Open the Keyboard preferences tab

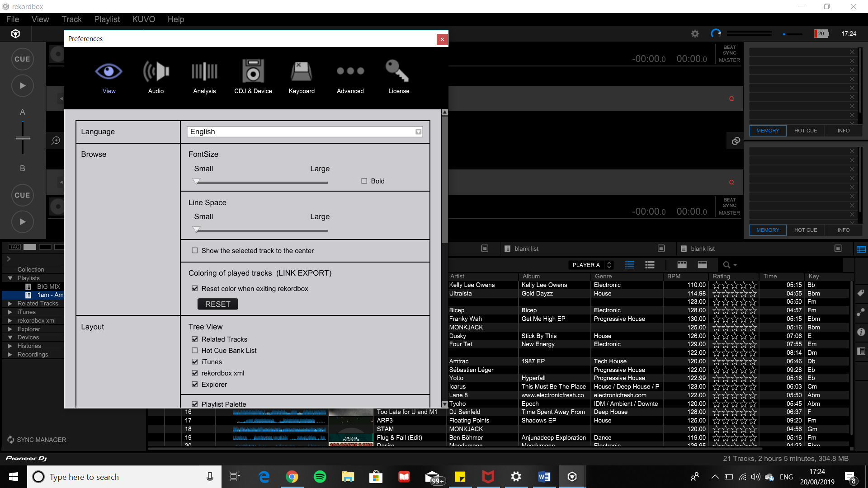(302, 77)
